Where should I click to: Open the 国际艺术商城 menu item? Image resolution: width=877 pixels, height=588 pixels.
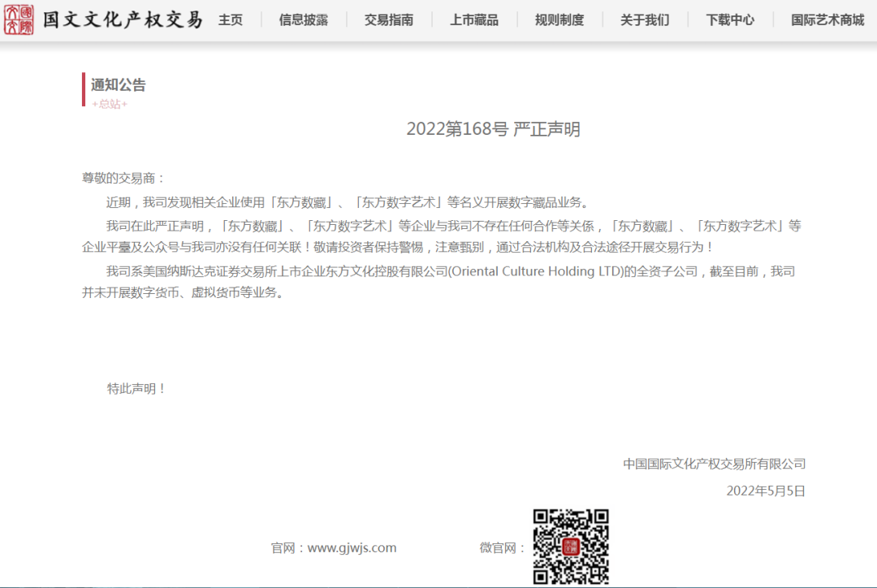[827, 20]
